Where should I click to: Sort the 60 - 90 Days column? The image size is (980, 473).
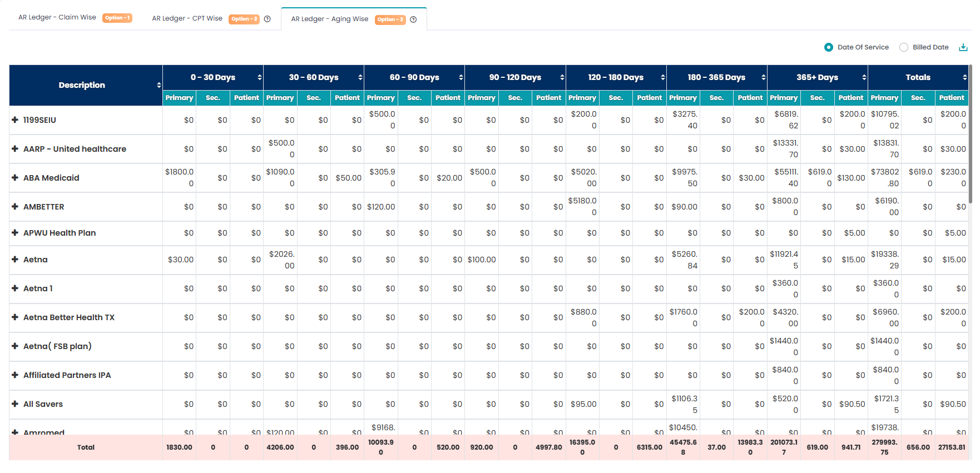(461, 77)
